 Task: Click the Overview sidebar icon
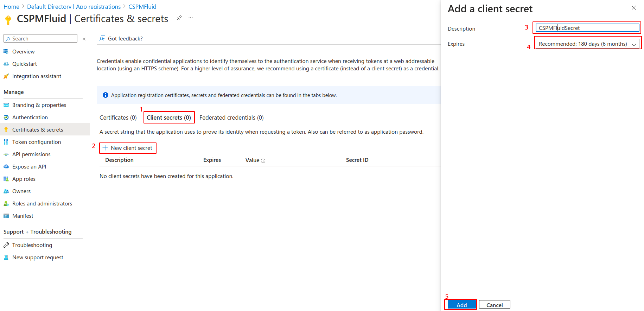(6, 51)
